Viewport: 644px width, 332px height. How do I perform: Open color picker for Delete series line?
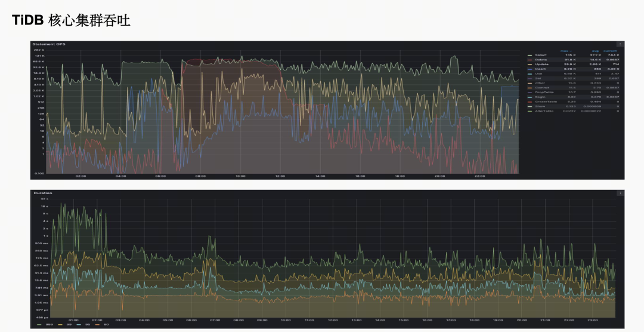tap(530, 60)
